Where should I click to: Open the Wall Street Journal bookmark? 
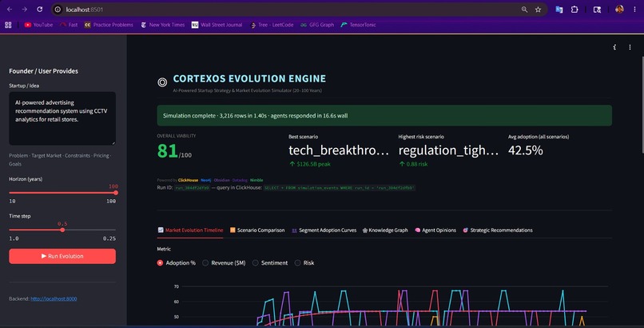217,25
